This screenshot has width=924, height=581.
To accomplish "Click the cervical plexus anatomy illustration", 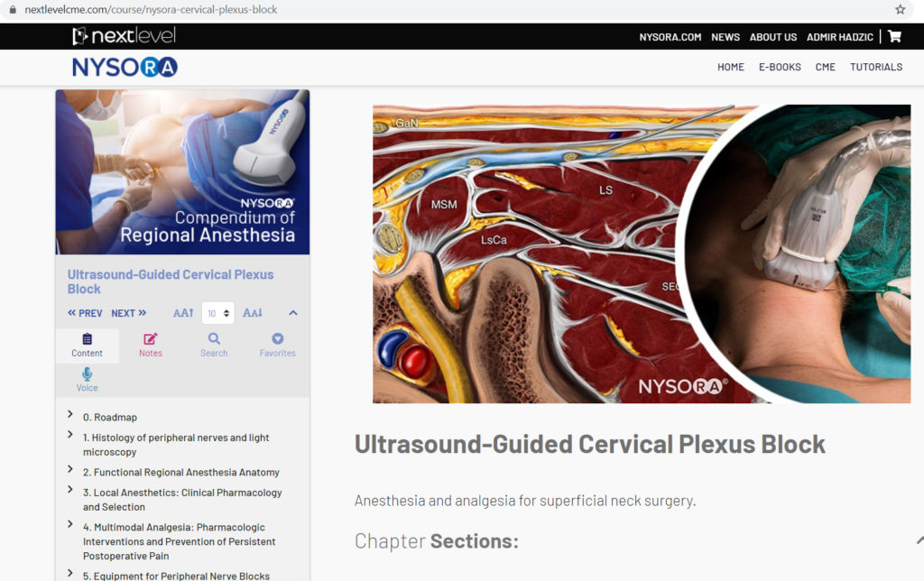I will [x=642, y=254].
